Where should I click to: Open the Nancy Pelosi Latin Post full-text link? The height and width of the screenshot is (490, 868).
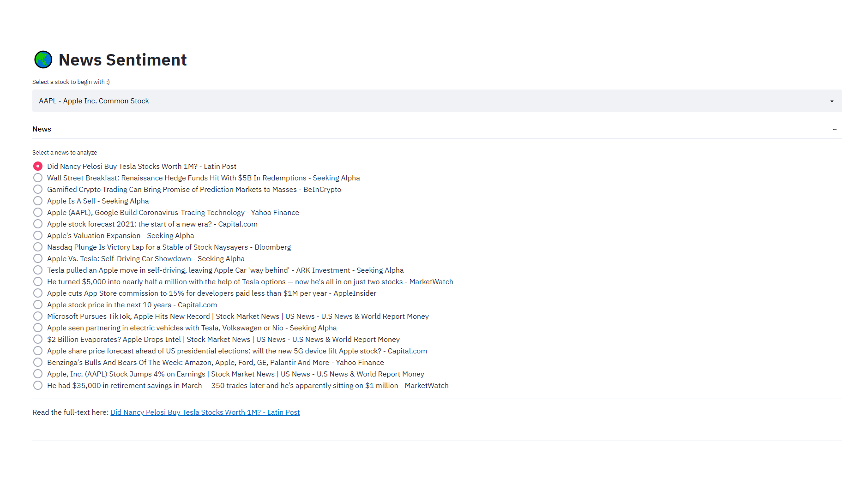[205, 412]
